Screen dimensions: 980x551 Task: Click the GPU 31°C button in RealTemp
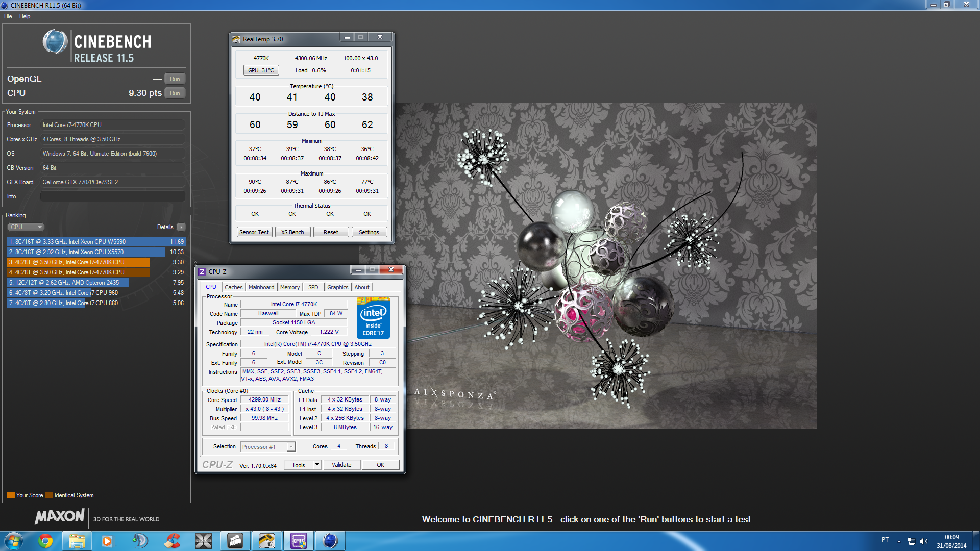point(261,70)
